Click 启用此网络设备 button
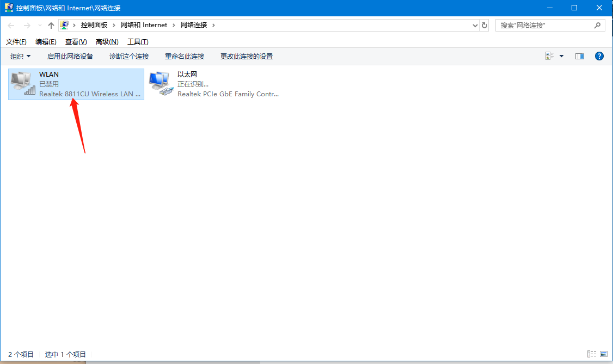Viewport: 613px width, 364px height. (x=70, y=56)
